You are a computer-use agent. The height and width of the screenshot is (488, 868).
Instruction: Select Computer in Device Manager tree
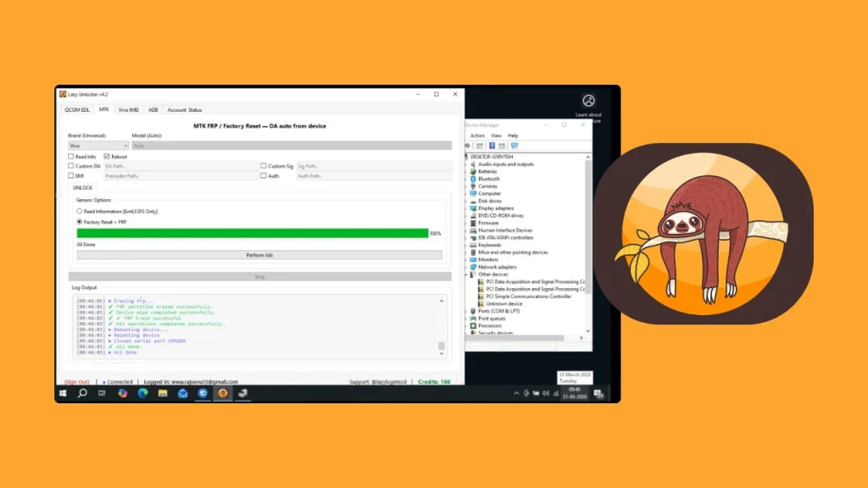click(489, 194)
